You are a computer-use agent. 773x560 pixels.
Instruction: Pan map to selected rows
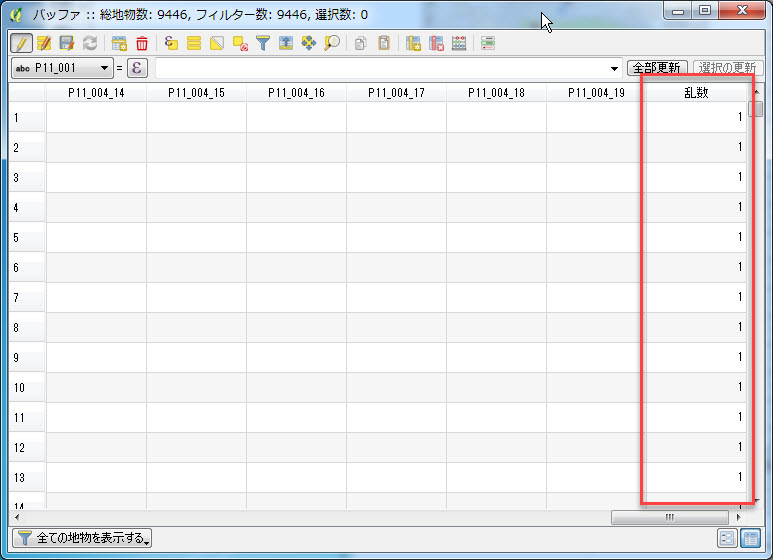(x=309, y=43)
